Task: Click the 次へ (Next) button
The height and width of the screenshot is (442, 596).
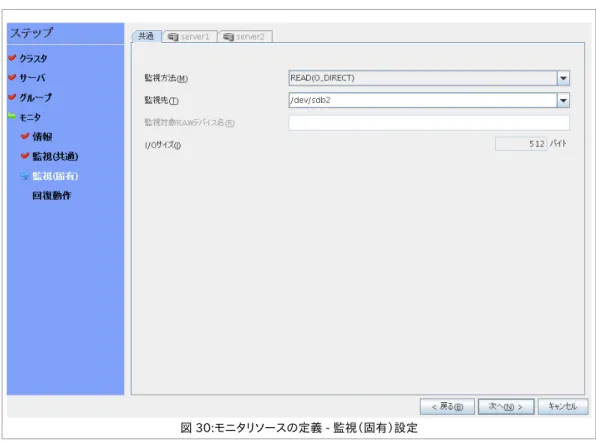Action: tap(506, 407)
